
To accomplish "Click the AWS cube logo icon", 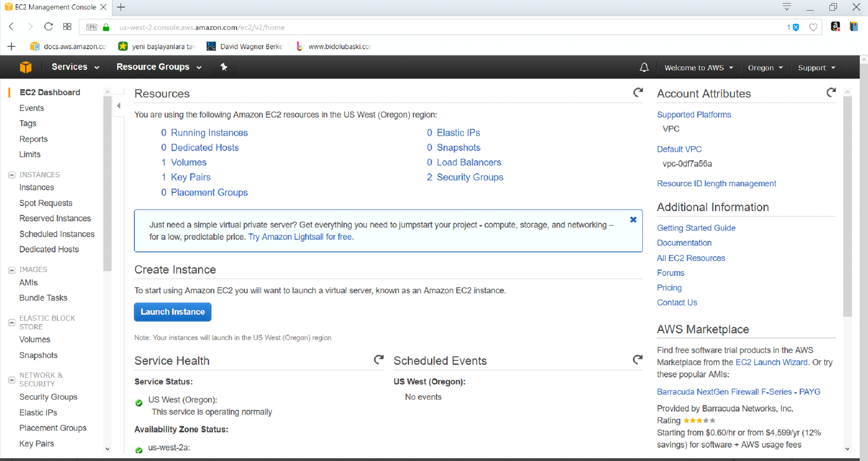I will (x=26, y=67).
